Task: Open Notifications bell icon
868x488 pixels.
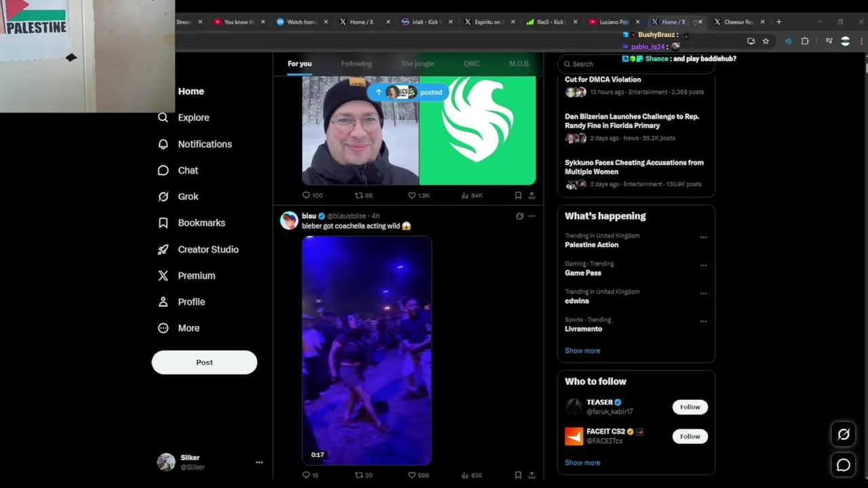Action: [x=163, y=144]
